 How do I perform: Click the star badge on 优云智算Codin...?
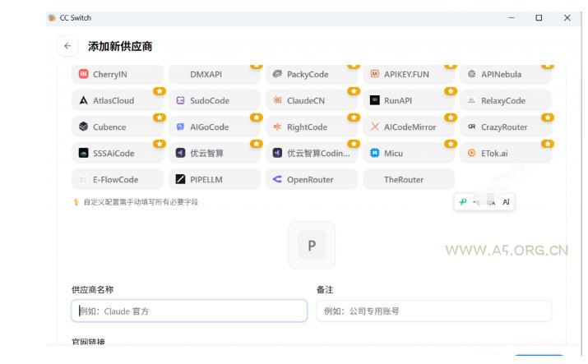coord(354,144)
